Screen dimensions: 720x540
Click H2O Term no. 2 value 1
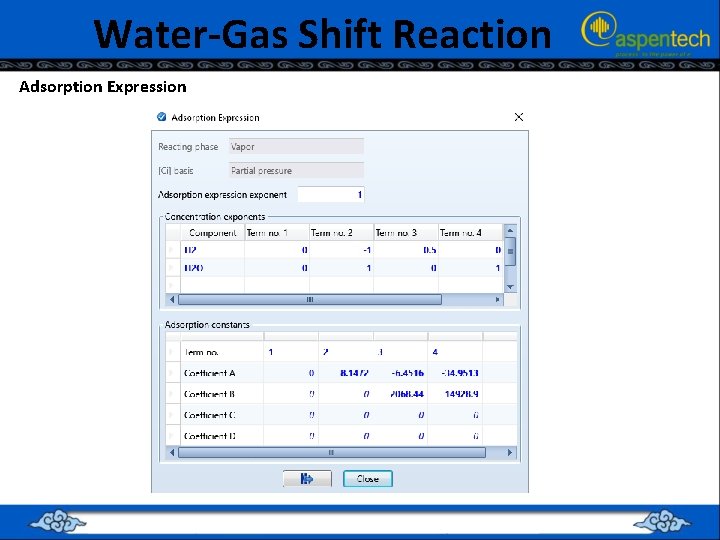(342, 268)
